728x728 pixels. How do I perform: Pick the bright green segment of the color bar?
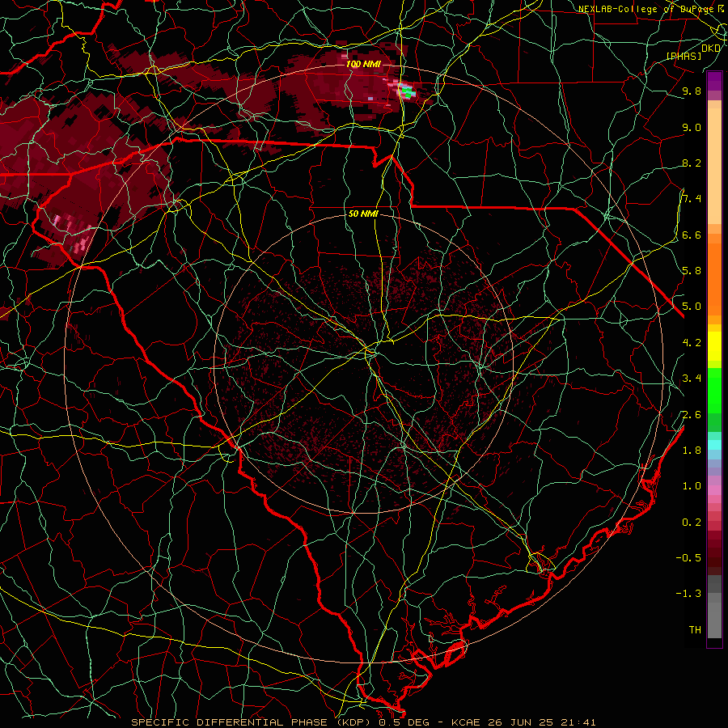(714, 390)
